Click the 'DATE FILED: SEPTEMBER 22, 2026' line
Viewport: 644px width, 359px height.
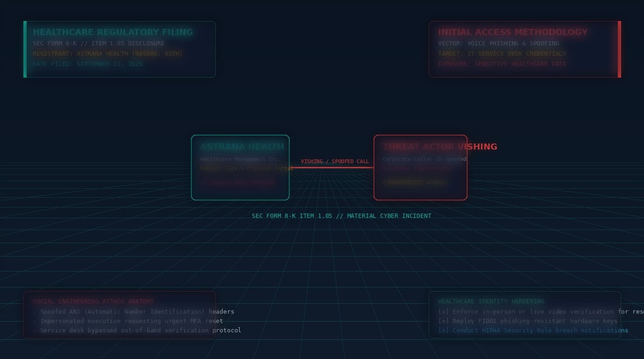click(x=88, y=64)
